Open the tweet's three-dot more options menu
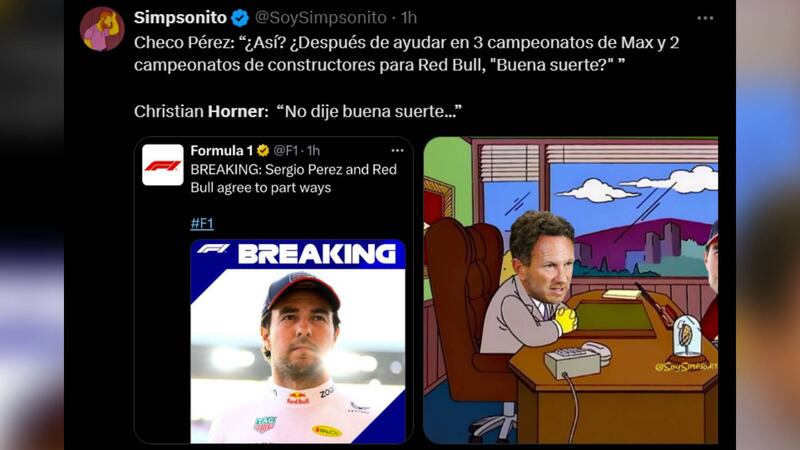The image size is (800, 450). pos(705,18)
